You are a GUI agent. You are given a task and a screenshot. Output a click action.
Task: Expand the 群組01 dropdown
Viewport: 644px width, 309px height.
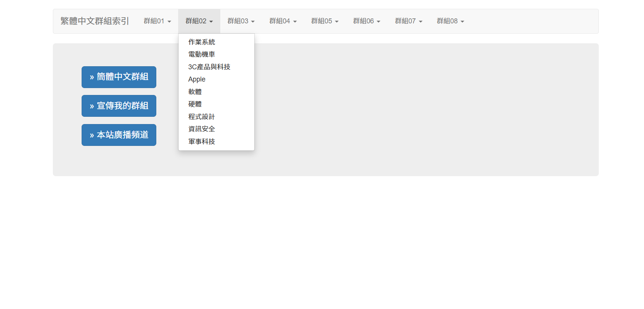(157, 21)
